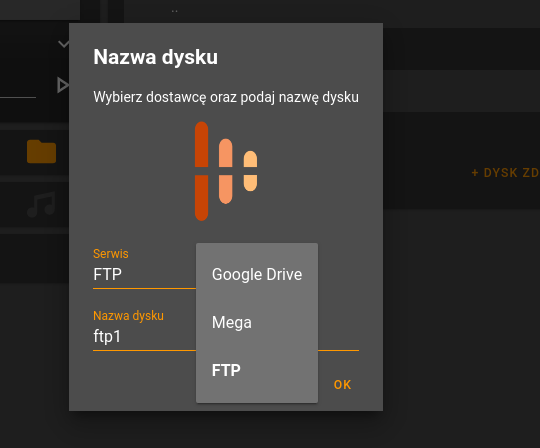The image size is (540, 448).
Task: Open the music note section icon
Action: (x=41, y=204)
